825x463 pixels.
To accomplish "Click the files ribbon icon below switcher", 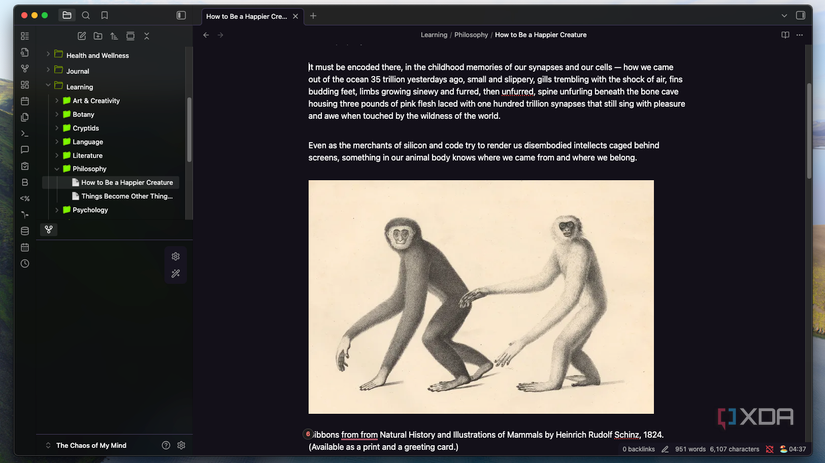I will pyautogui.click(x=25, y=52).
